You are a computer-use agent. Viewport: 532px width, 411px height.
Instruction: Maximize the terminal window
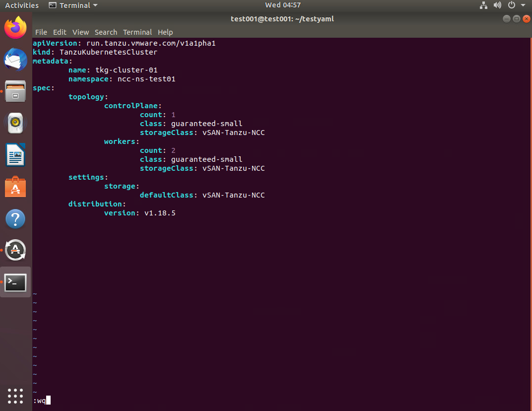point(517,19)
